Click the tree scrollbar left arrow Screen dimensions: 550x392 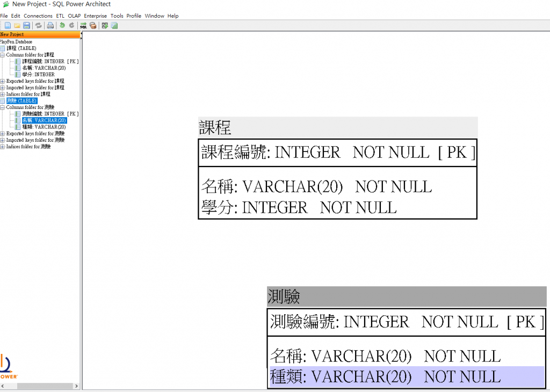tap(3, 386)
